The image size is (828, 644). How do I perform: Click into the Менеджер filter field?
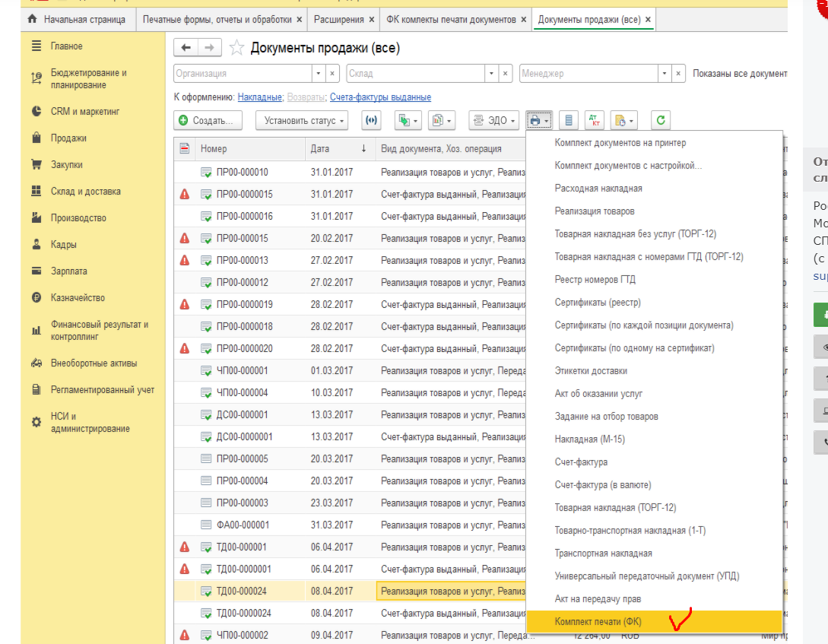(x=587, y=74)
